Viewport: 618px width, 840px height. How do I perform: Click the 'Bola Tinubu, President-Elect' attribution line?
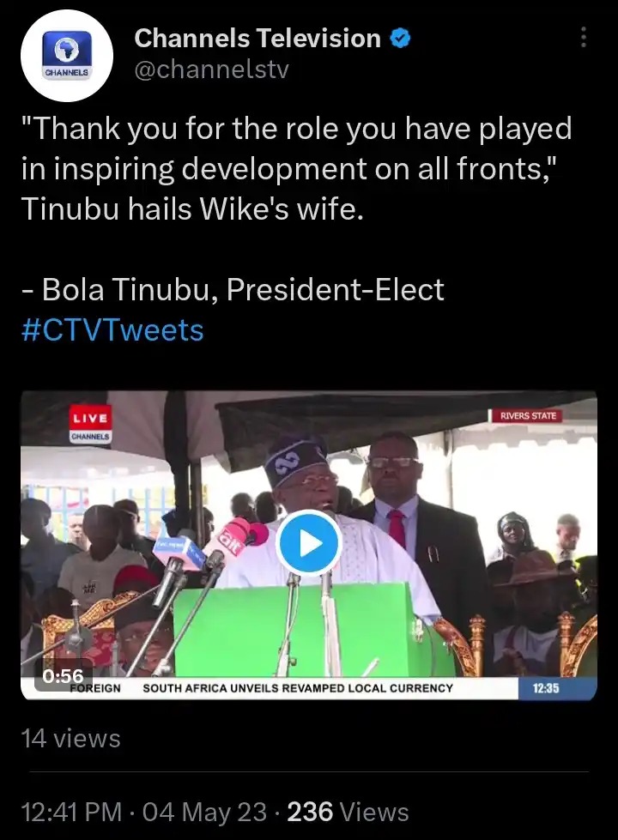(233, 290)
